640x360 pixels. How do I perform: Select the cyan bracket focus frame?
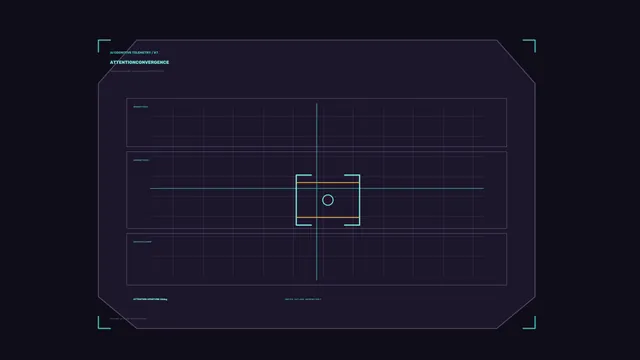coord(328,200)
